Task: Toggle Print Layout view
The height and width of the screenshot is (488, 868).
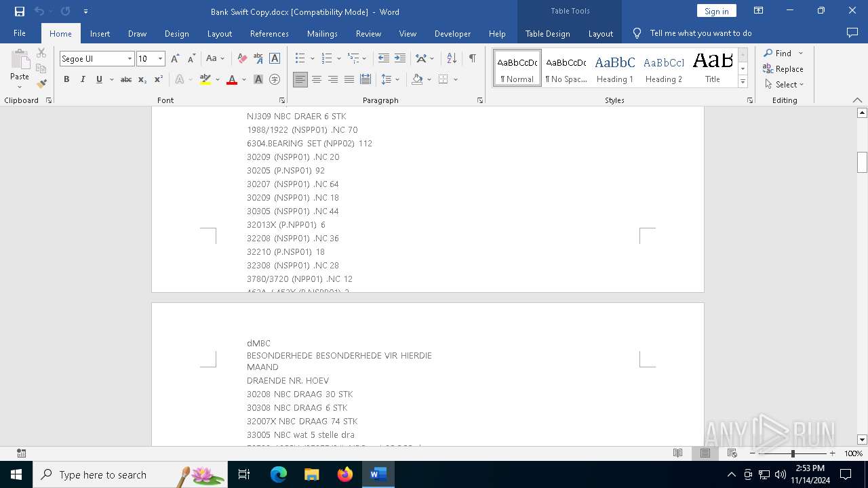Action: [x=705, y=453]
